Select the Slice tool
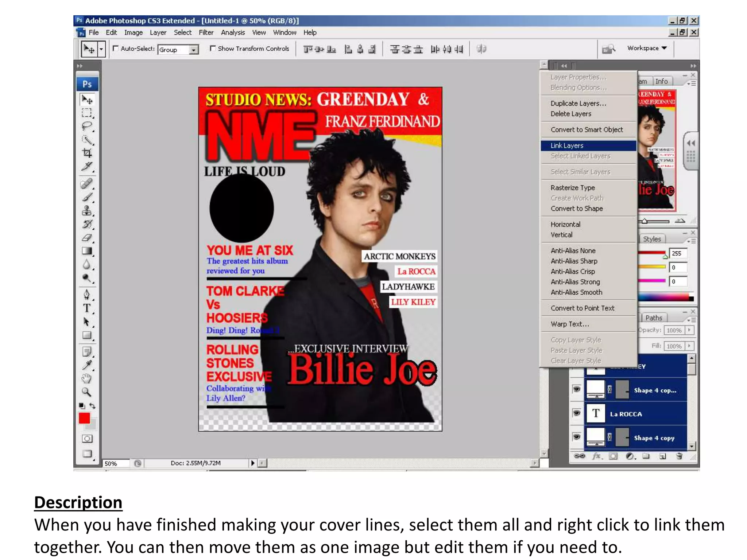The width and height of the screenshot is (747, 560). (x=87, y=167)
